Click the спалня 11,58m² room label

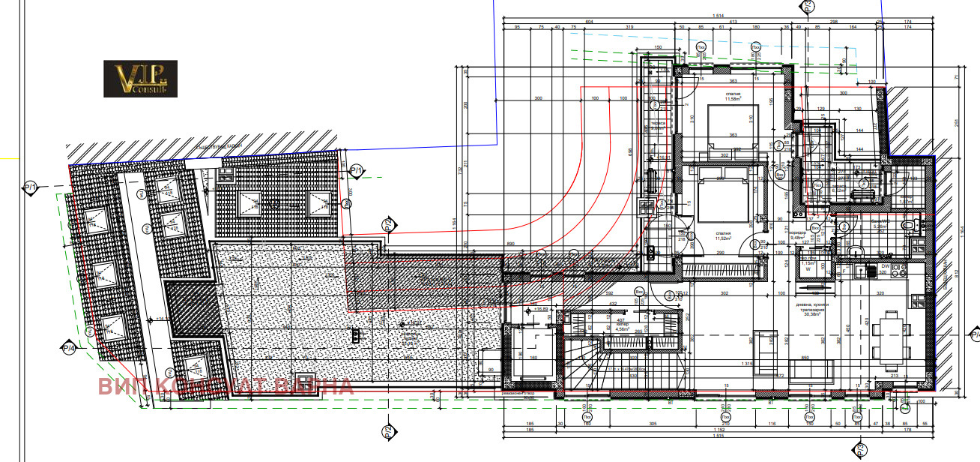pos(732,96)
